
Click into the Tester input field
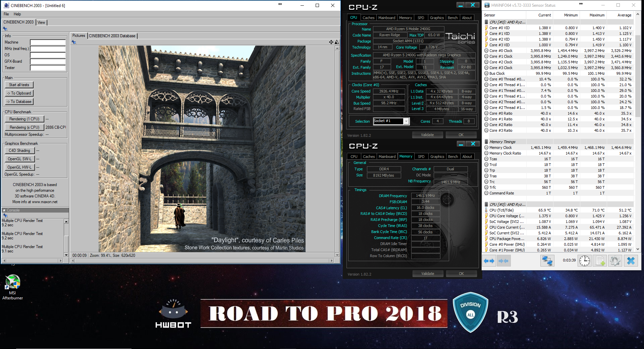(x=48, y=68)
